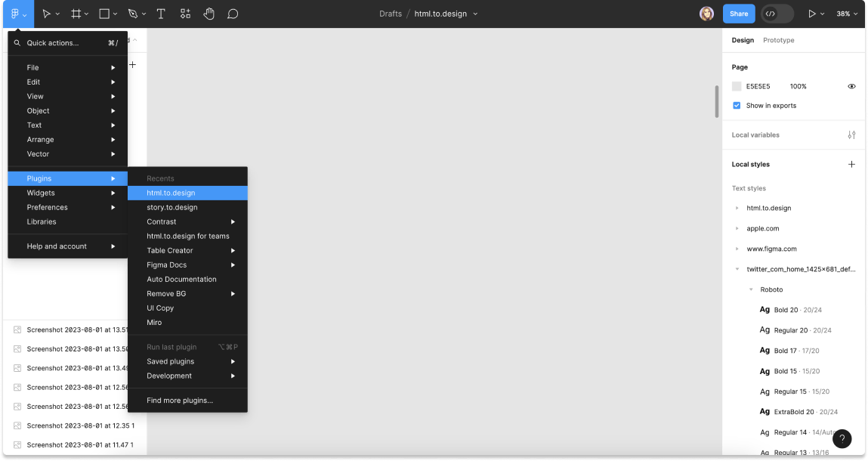Viewport: 868px width, 461px height.
Task: Expand www.figma.com text styles group
Action: (x=737, y=249)
